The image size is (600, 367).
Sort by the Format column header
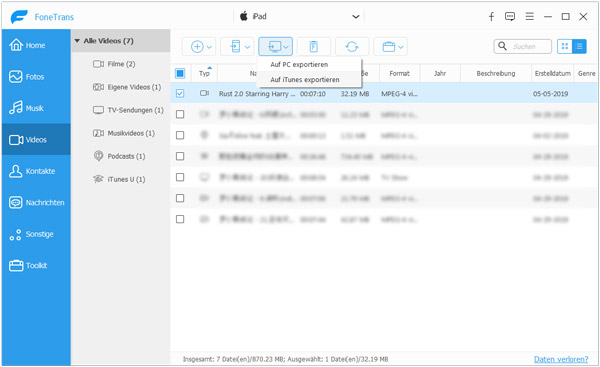tap(399, 73)
